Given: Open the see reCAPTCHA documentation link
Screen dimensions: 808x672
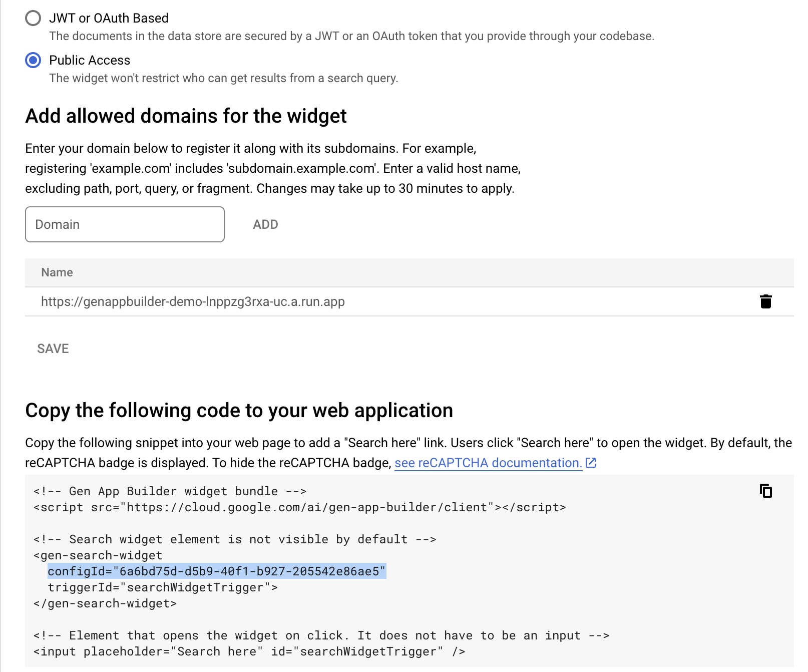Looking at the screenshot, I should pos(488,463).
